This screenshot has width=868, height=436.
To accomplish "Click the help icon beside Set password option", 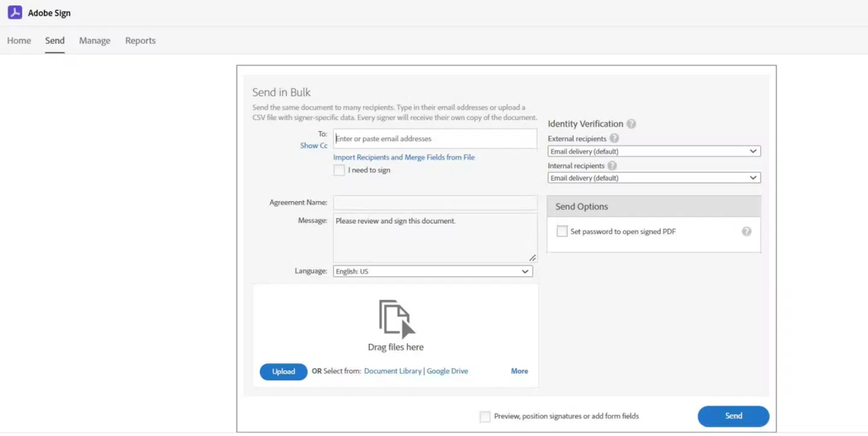I will point(746,231).
